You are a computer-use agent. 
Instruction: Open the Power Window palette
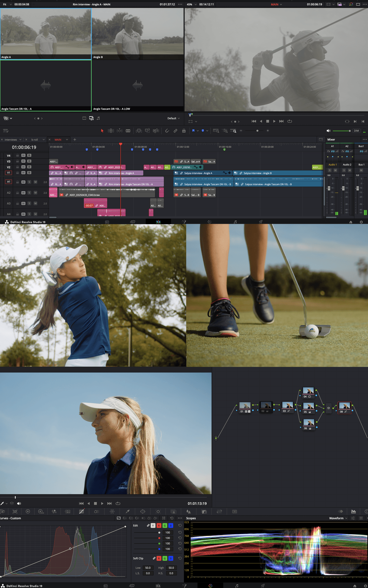[143, 511]
